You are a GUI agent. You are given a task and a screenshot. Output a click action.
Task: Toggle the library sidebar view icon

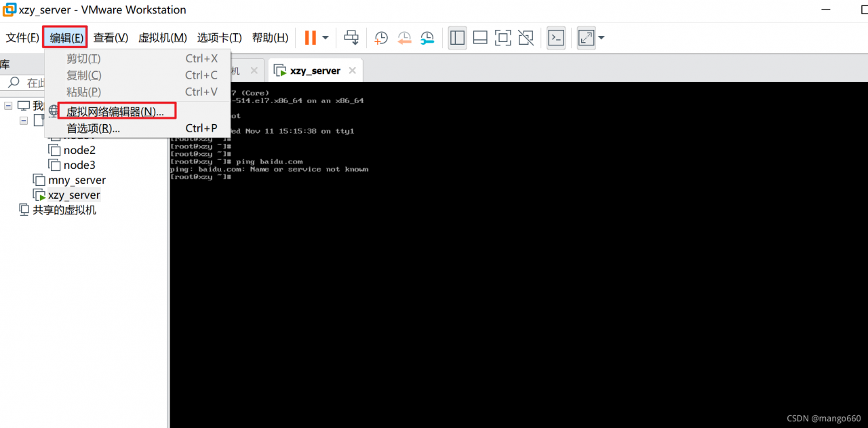point(458,38)
